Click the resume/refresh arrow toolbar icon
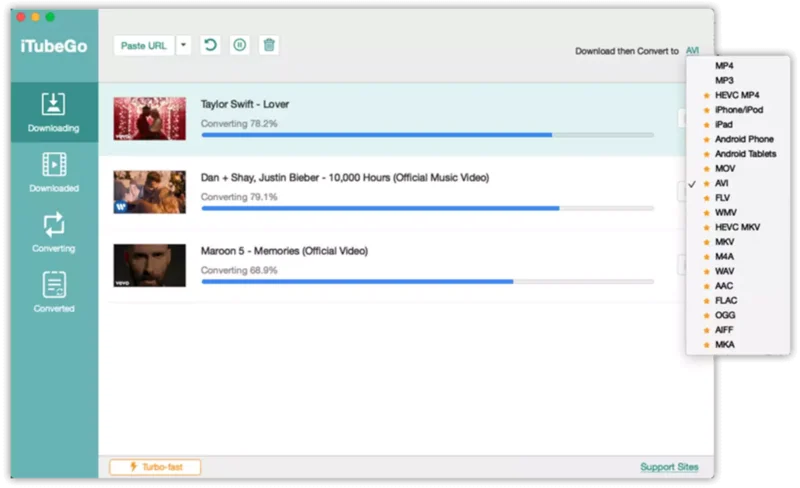This screenshot has height=488, width=800. point(210,45)
